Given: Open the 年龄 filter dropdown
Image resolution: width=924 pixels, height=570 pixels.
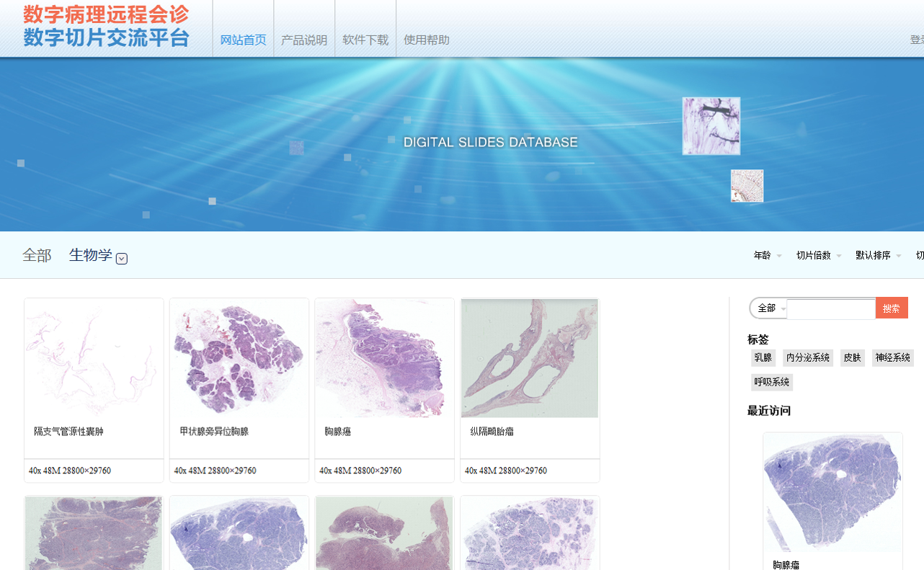Looking at the screenshot, I should point(767,256).
